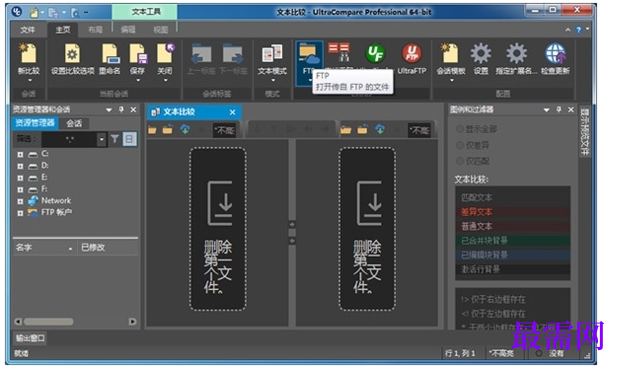Click the red compare-find binoculars icon

(x=339, y=52)
